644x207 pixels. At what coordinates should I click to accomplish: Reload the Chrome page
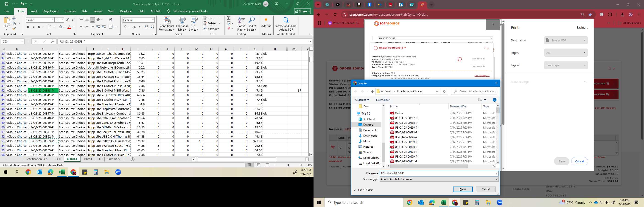[x=335, y=14]
